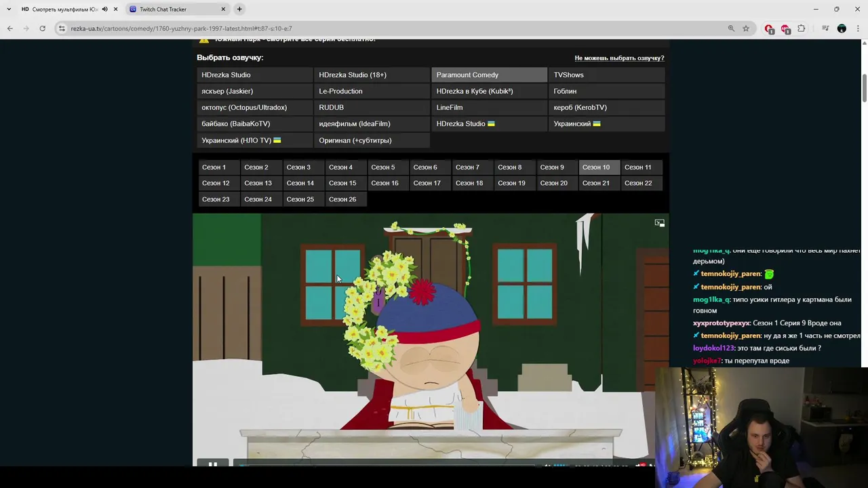Choose RUDUB voice-over
Image resolution: width=868 pixels, height=488 pixels.
tap(372, 107)
